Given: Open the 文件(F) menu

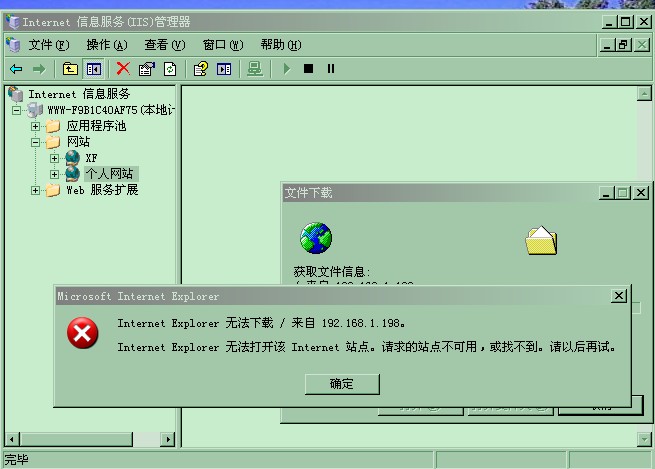Looking at the screenshot, I should [48, 45].
